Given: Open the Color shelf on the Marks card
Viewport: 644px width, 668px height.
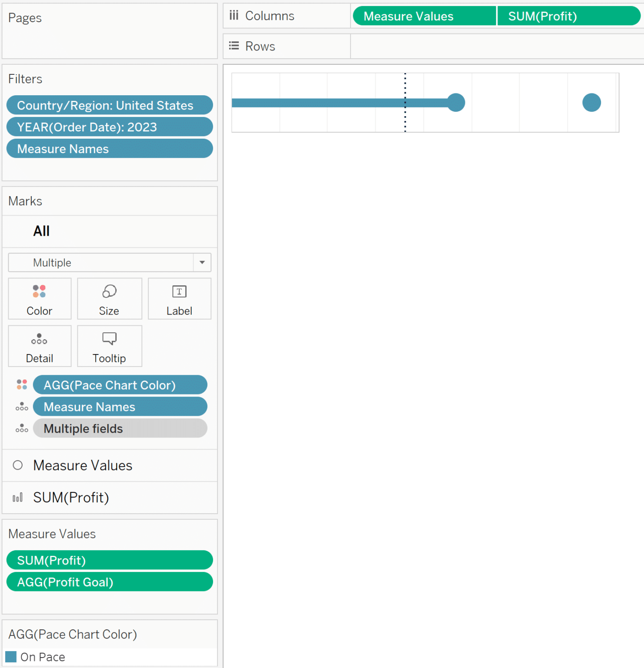Looking at the screenshot, I should pos(40,299).
